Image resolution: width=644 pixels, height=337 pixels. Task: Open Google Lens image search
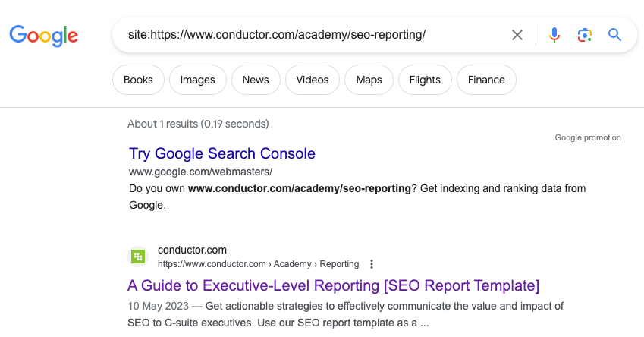click(584, 35)
